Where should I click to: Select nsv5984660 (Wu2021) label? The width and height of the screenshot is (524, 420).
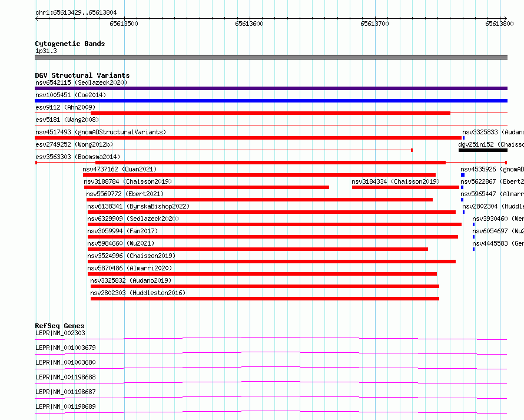click(121, 243)
